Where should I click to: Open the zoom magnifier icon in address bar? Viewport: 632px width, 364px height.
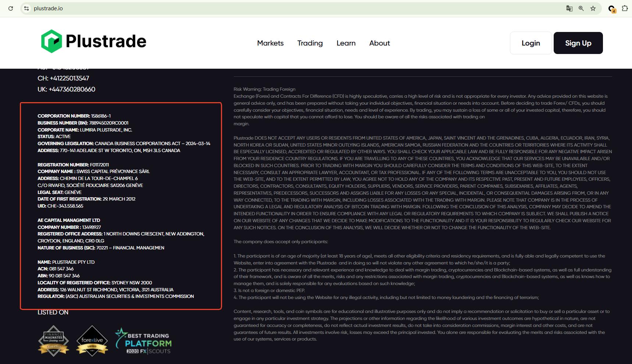(x=581, y=8)
